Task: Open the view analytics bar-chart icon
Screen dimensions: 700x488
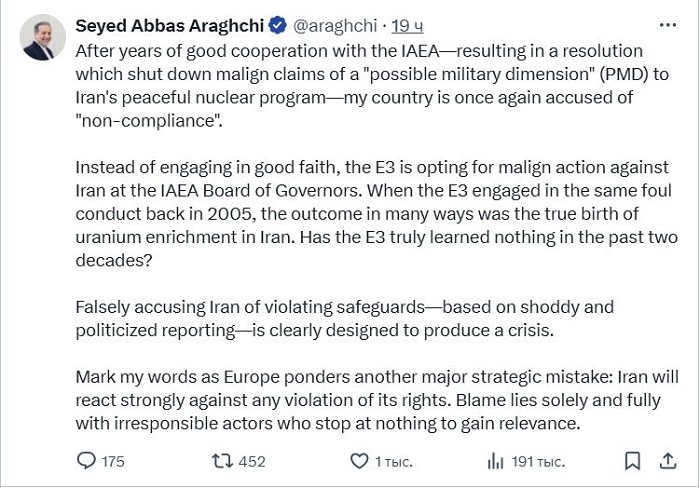Action: pos(495,461)
